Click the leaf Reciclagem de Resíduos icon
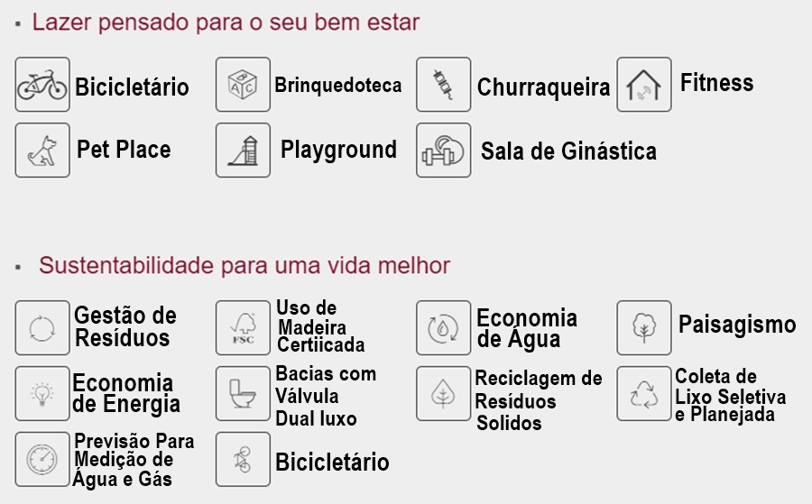The width and height of the screenshot is (812, 504). [x=443, y=393]
